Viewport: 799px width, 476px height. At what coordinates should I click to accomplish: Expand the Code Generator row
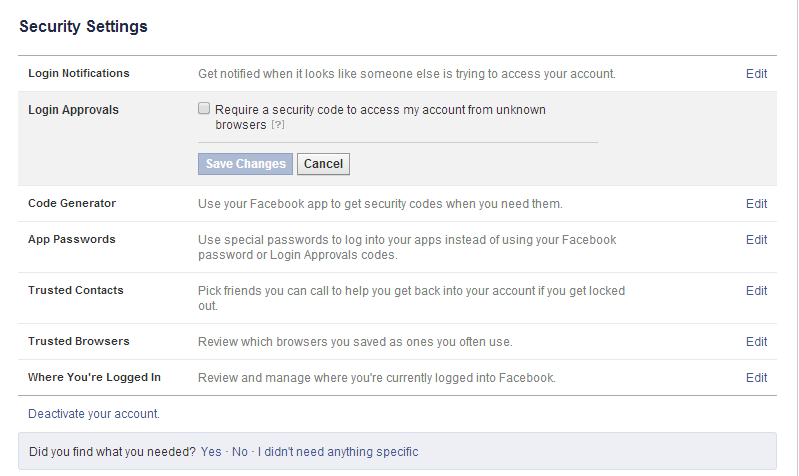(x=397, y=204)
